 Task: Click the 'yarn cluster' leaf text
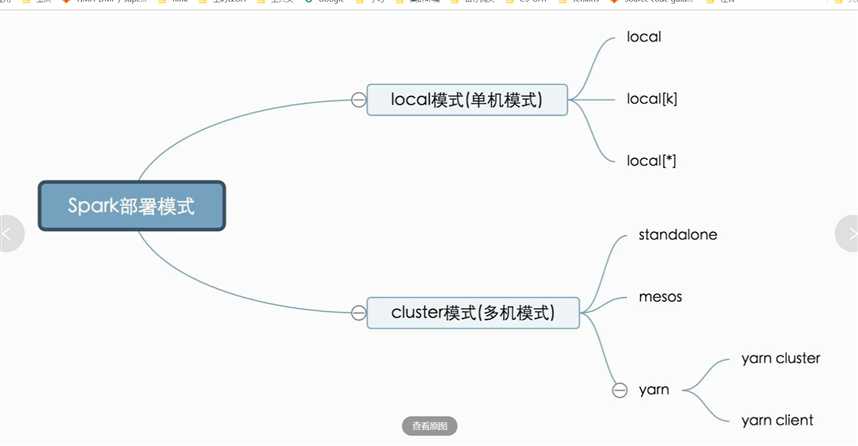(x=781, y=358)
